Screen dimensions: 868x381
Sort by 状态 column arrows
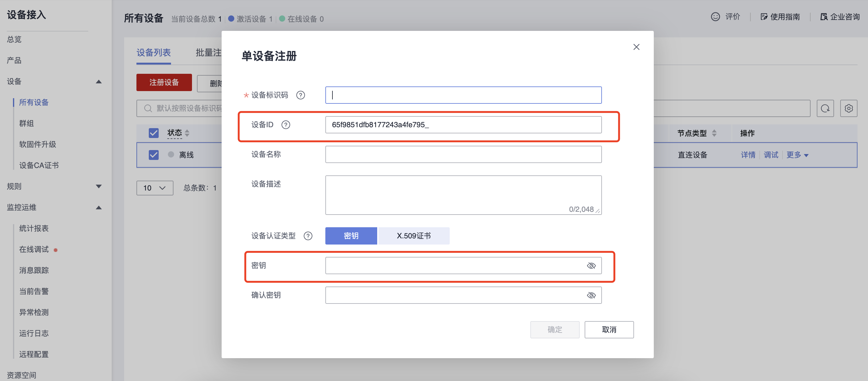tap(187, 133)
